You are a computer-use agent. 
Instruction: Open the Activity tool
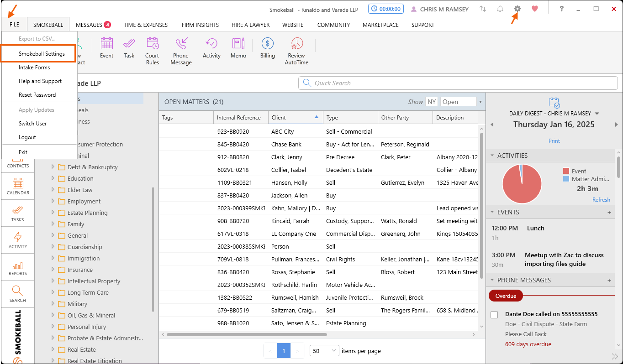pos(211,48)
